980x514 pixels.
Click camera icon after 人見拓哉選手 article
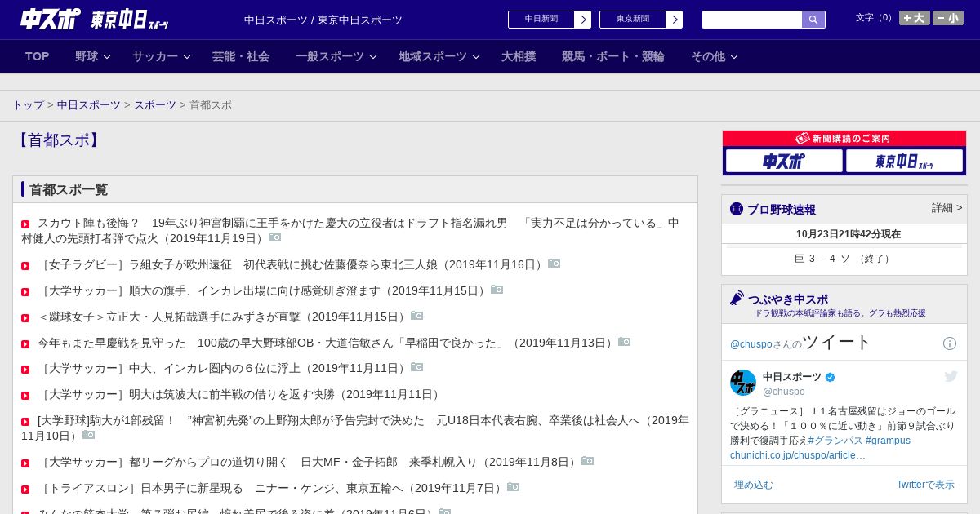pyautogui.click(x=417, y=316)
